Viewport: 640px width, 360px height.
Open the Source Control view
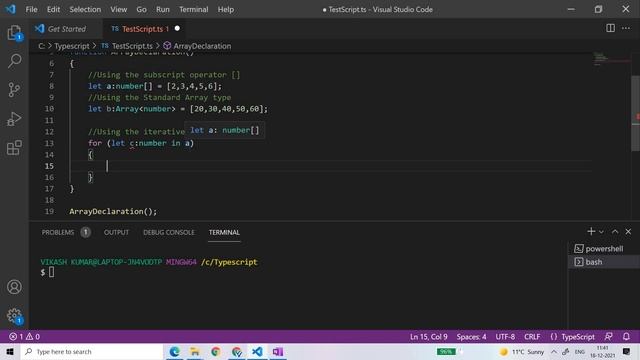coord(14,90)
